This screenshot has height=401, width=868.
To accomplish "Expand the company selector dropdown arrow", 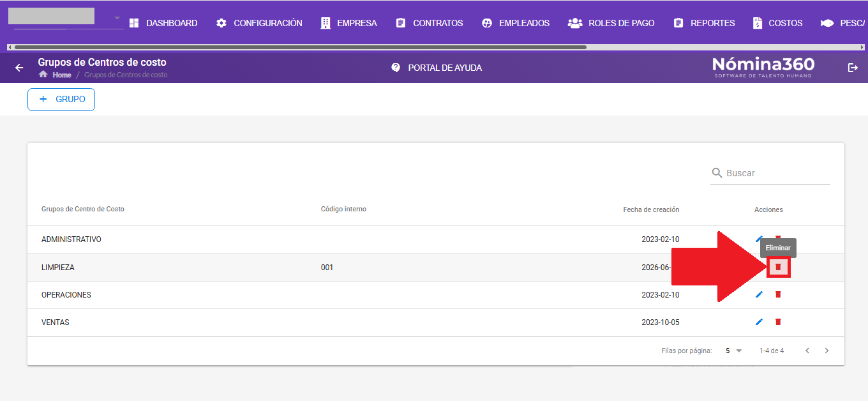I will pos(117,17).
